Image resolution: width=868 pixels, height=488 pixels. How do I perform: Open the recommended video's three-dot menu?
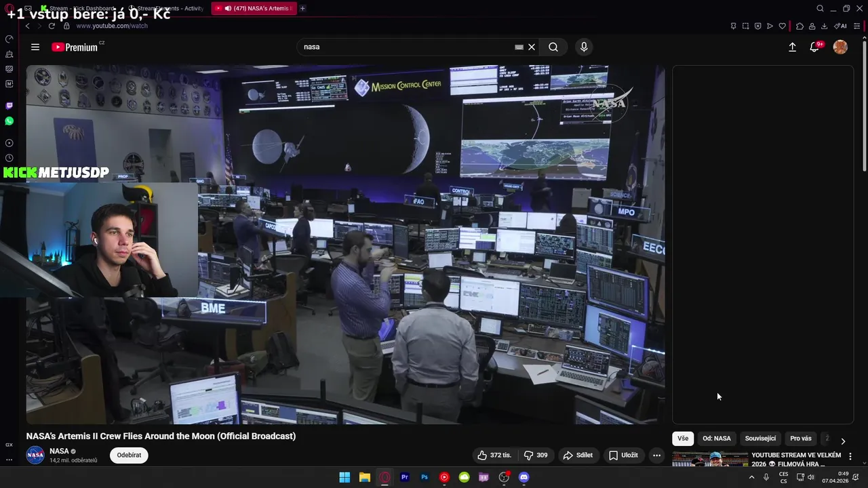tap(850, 456)
